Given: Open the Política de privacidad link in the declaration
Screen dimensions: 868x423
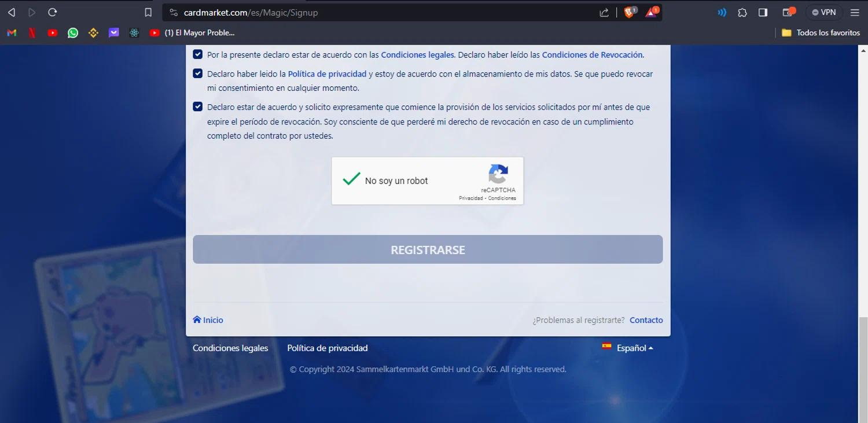Looking at the screenshot, I should 327,74.
